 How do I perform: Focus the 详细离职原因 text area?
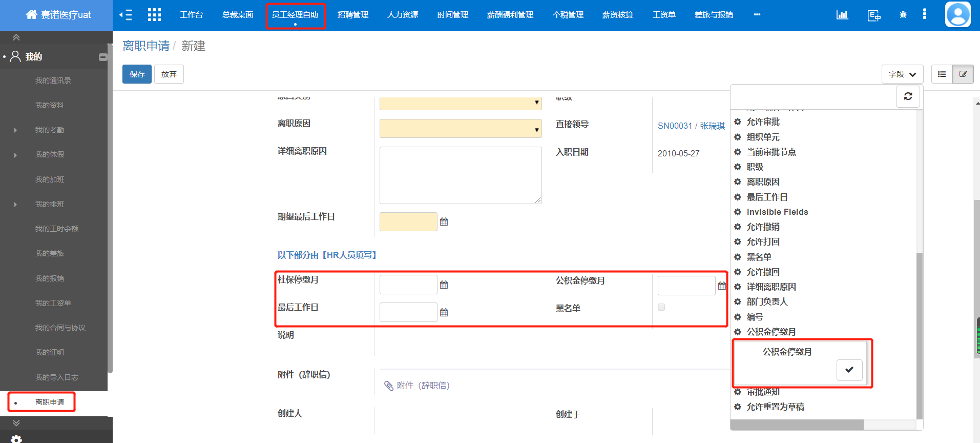pos(461,175)
